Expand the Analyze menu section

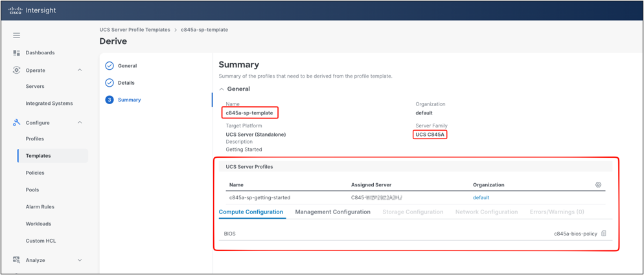[x=80, y=260]
